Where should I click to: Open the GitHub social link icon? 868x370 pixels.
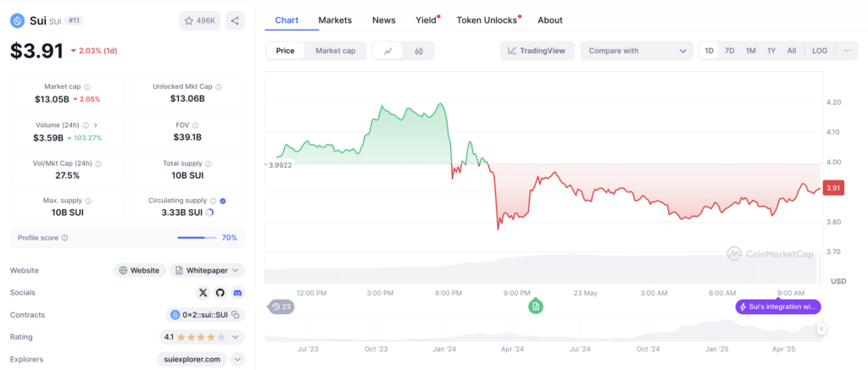click(x=220, y=293)
